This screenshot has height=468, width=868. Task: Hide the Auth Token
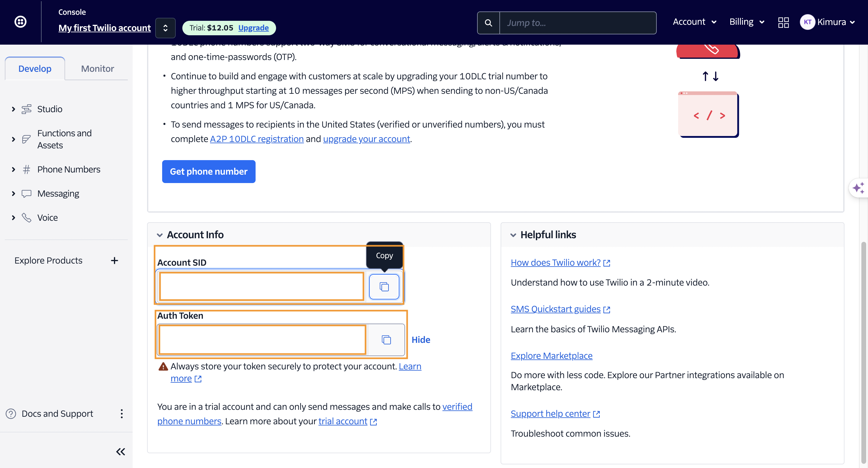pyautogui.click(x=421, y=340)
